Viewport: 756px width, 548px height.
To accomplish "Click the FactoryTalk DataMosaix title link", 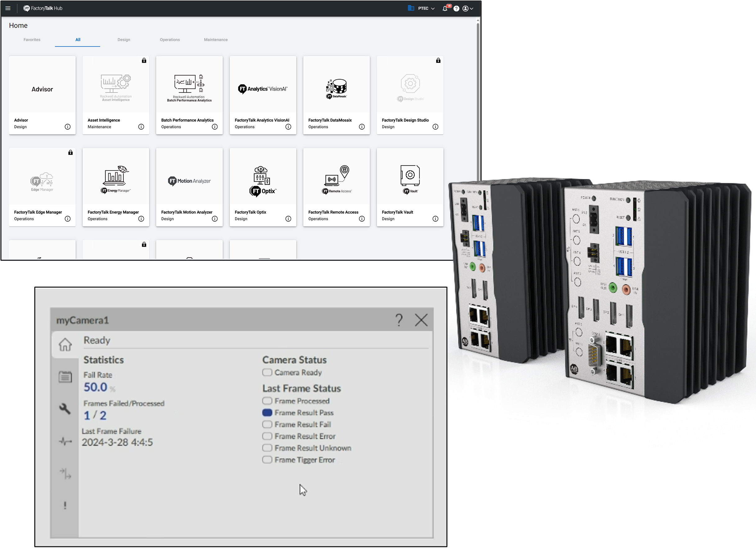I will 330,120.
